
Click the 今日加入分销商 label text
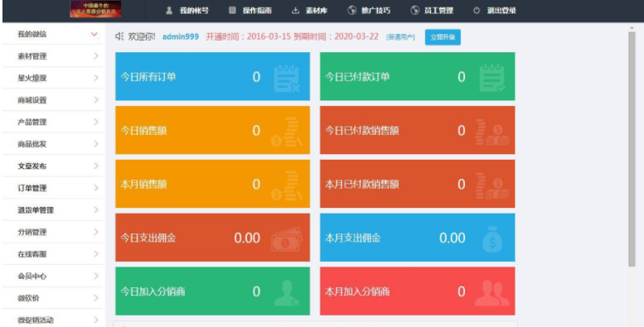pos(153,291)
